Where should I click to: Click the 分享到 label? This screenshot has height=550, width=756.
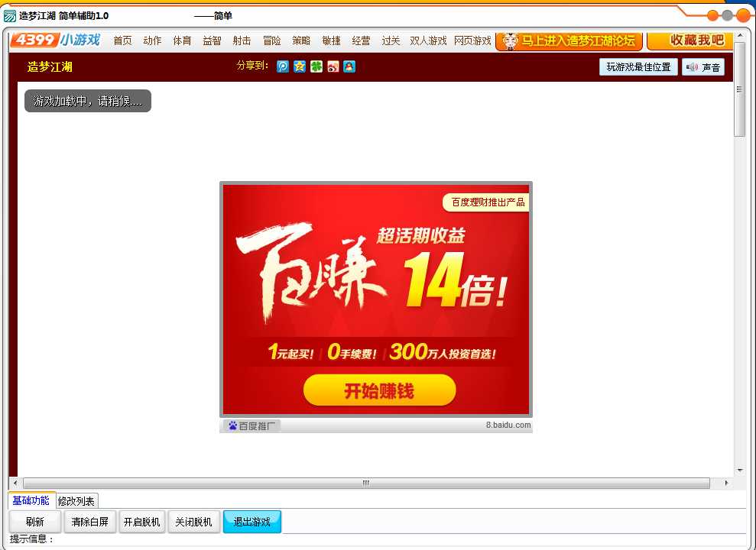click(x=252, y=66)
